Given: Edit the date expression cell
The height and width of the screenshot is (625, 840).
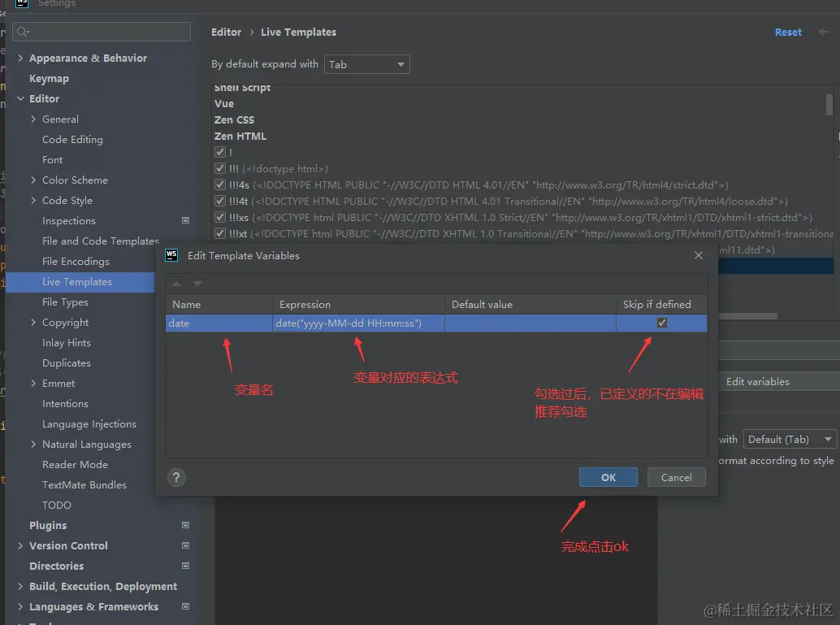Looking at the screenshot, I should [358, 323].
